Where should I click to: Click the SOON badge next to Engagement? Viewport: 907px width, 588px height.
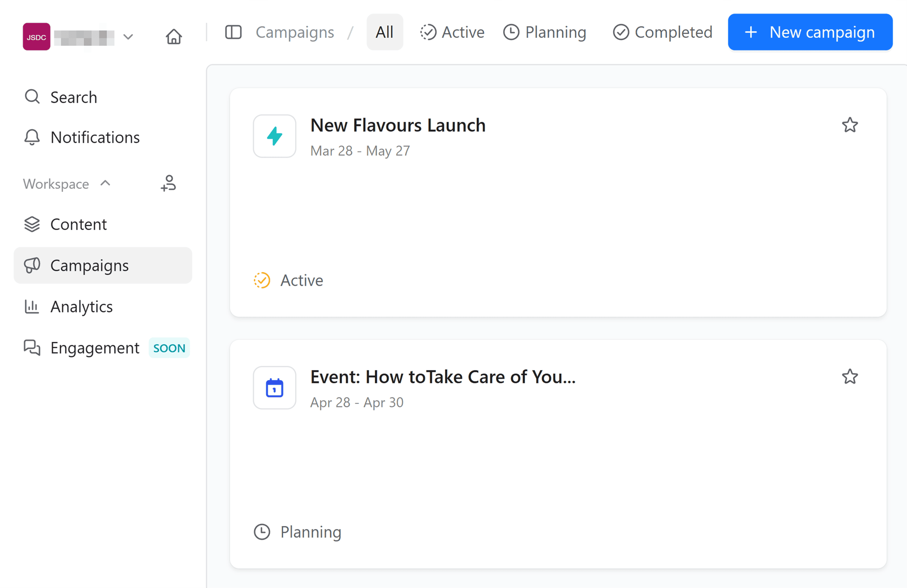click(169, 348)
